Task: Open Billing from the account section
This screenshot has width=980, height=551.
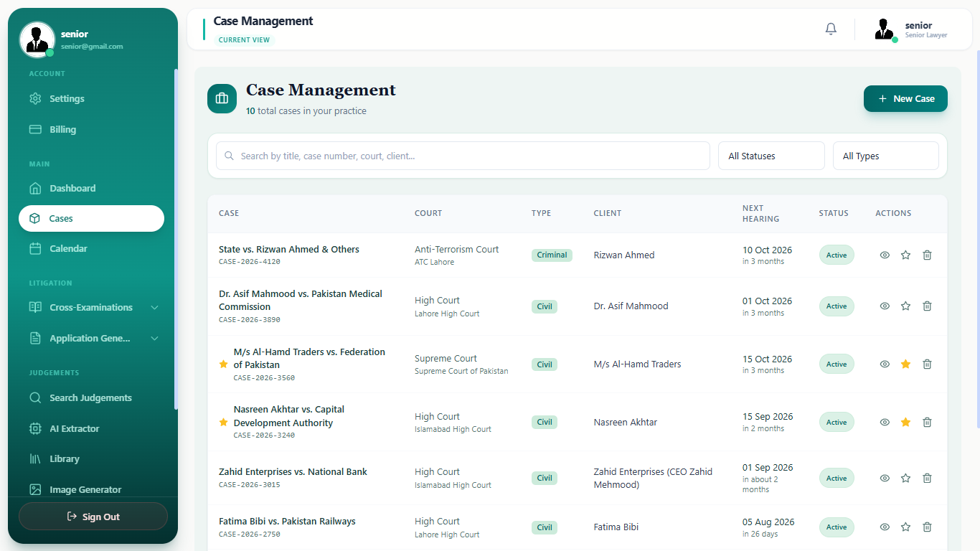Action: click(x=92, y=129)
